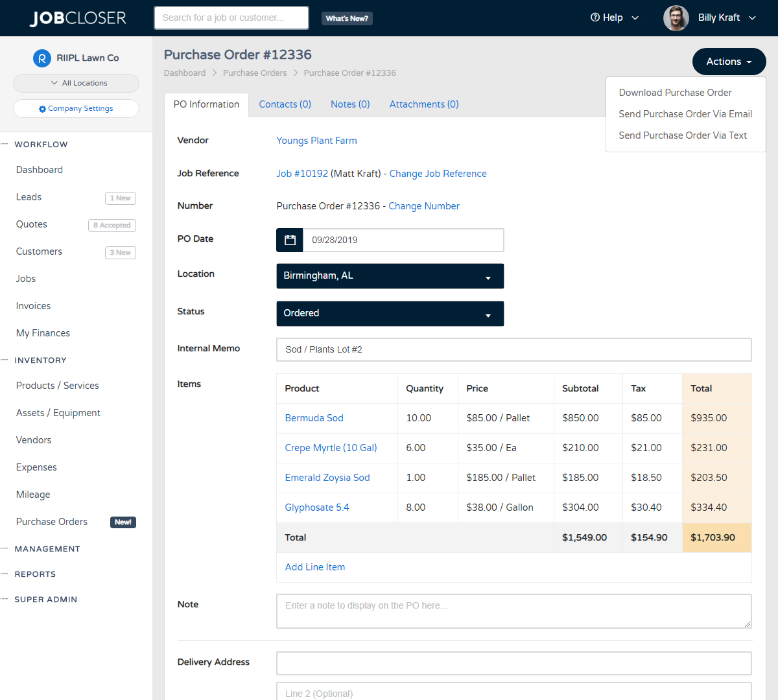This screenshot has width=778, height=700.
Task: Click the New! badge beside Purchase Orders
Action: [x=123, y=522]
